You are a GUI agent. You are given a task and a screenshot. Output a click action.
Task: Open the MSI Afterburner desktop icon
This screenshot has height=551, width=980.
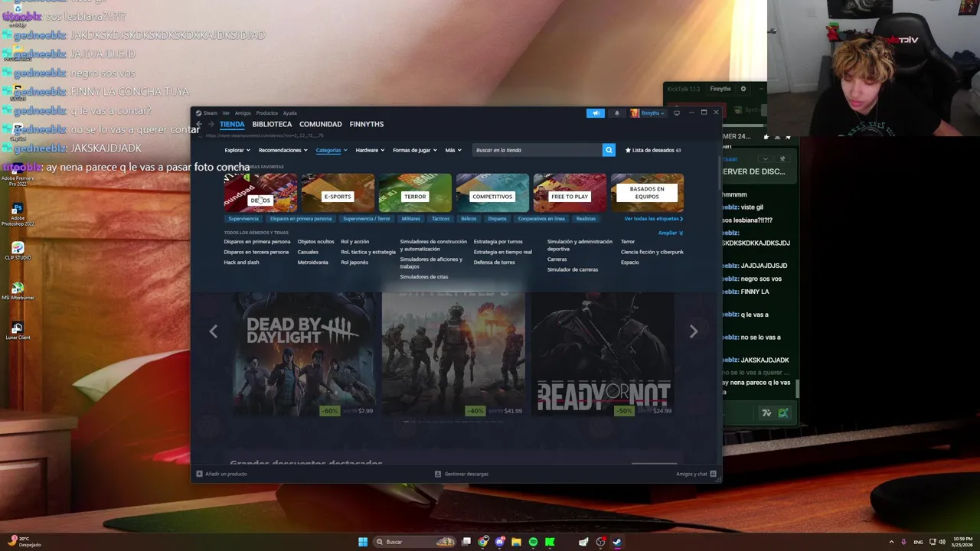[x=18, y=292]
